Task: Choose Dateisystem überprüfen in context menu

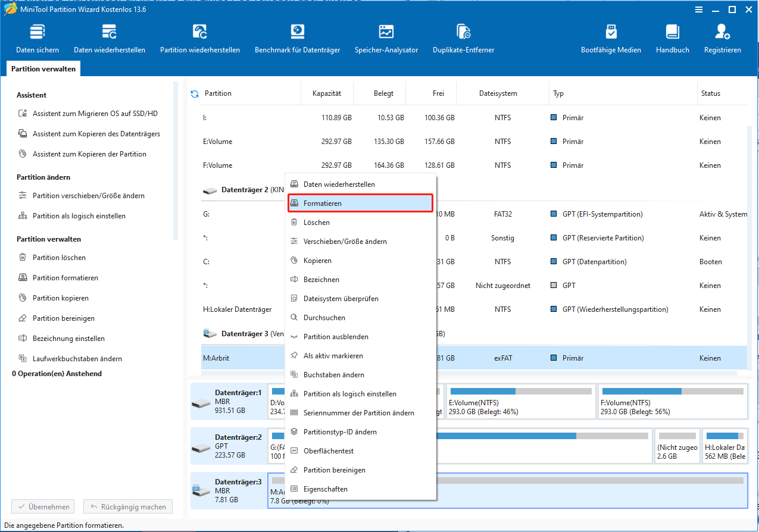Action: (361, 299)
